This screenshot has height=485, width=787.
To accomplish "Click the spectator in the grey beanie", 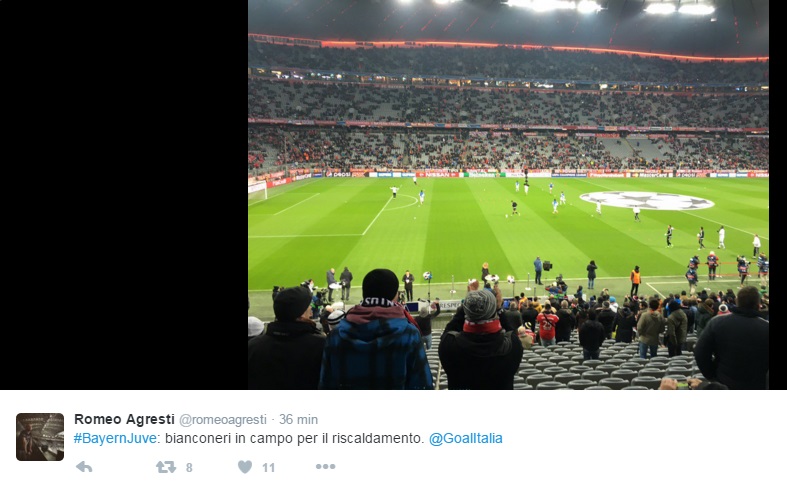I will pos(480,339).
